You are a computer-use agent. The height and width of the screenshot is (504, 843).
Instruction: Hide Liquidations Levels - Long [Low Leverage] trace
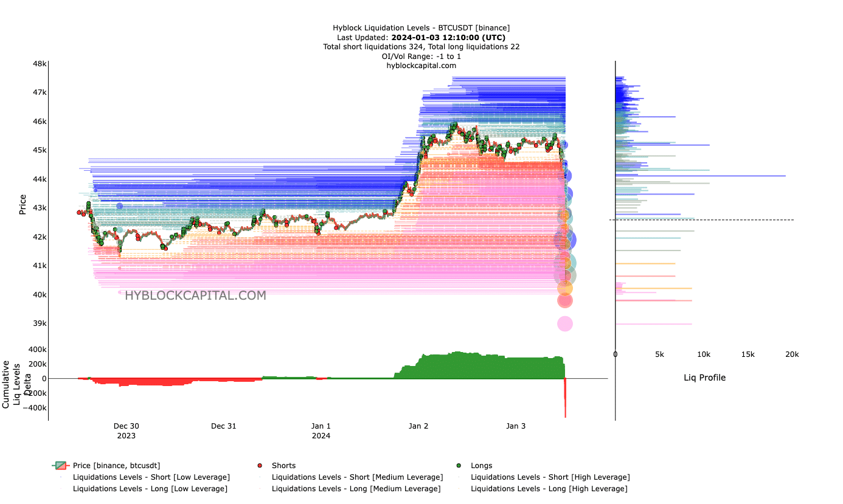[150, 489]
